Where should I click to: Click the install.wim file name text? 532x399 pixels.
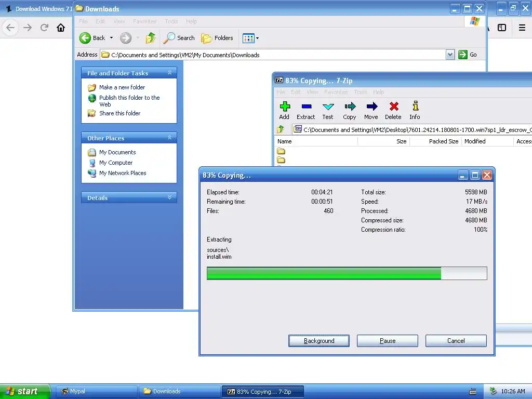point(219,257)
